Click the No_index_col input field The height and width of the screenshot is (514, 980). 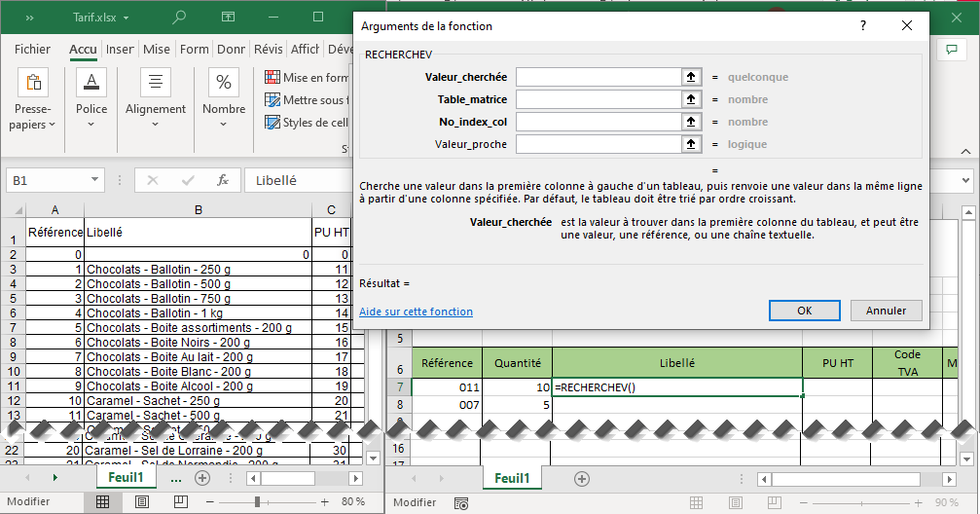pyautogui.click(x=597, y=122)
